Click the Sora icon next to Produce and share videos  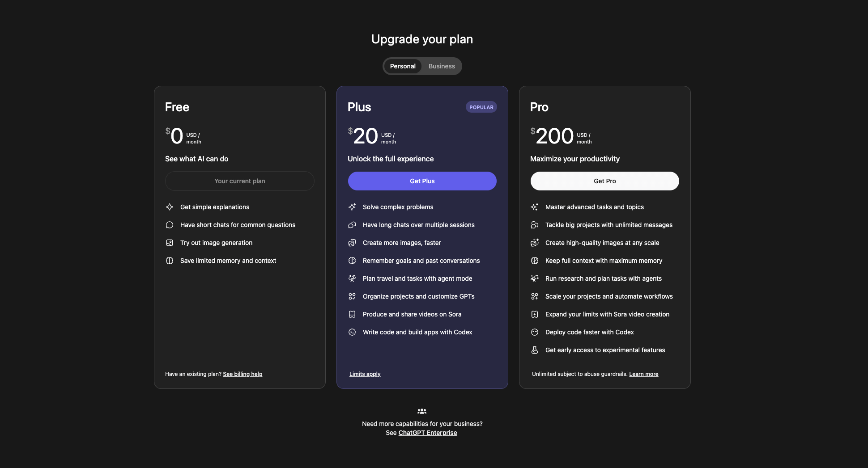[x=352, y=314]
